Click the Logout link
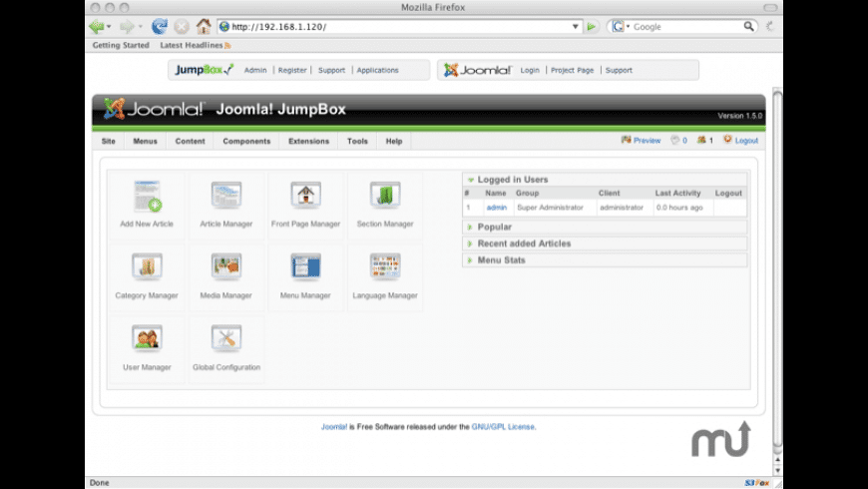This screenshot has width=868, height=489. tap(746, 141)
